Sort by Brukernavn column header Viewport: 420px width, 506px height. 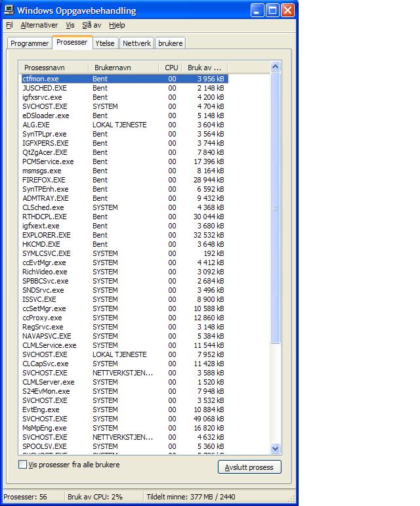(x=123, y=68)
